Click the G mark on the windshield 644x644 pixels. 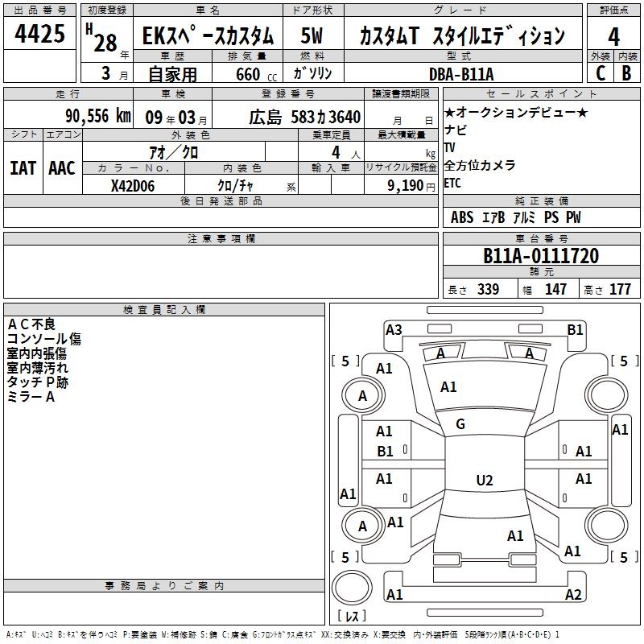(460, 424)
